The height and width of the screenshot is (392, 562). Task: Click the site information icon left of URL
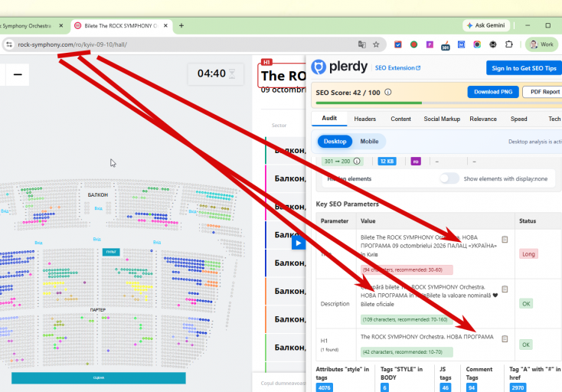click(x=9, y=44)
